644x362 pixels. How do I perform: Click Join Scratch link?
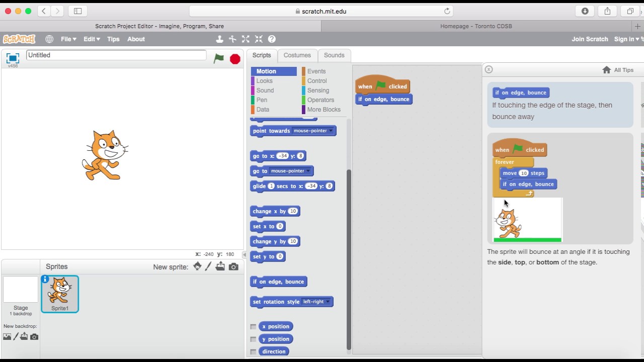pos(590,39)
